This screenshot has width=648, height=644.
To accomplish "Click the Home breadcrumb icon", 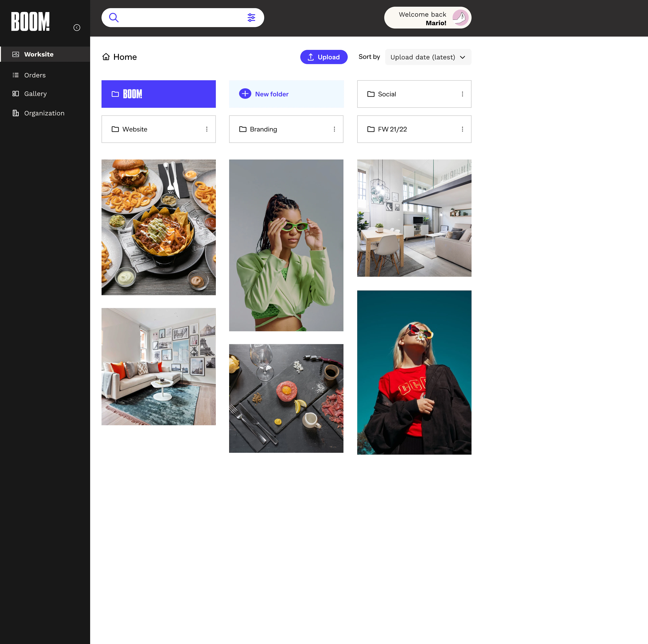I will [106, 57].
